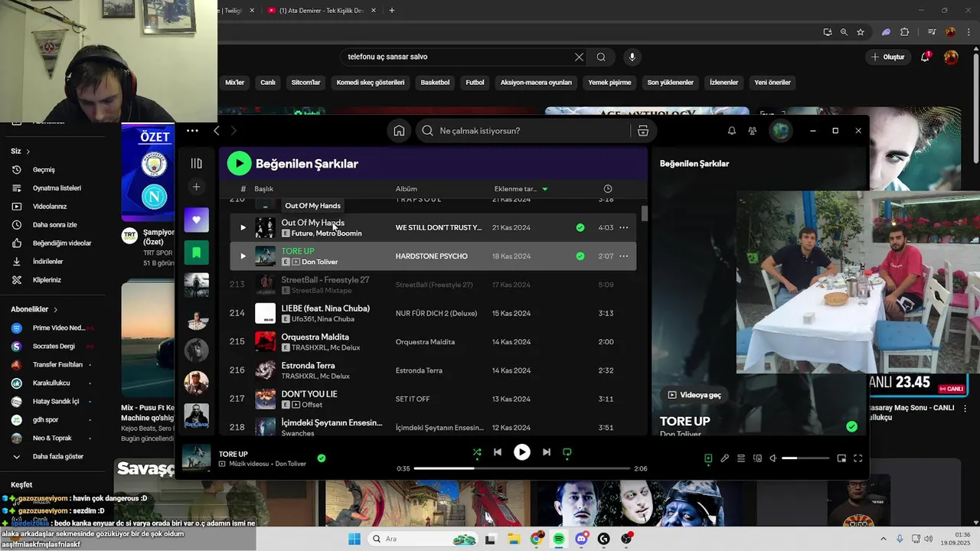
Task: Open Spotify friend activity icon
Action: (x=753, y=131)
